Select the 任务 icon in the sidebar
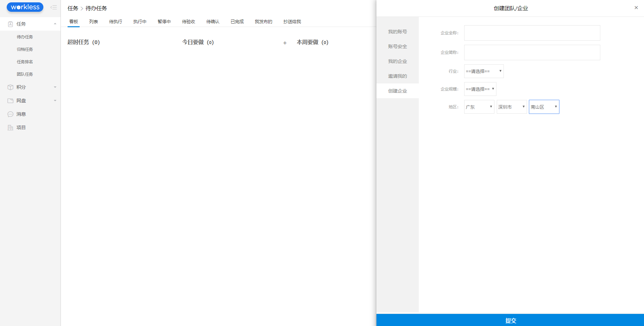Screen dimensions: 644x326 pos(10,24)
